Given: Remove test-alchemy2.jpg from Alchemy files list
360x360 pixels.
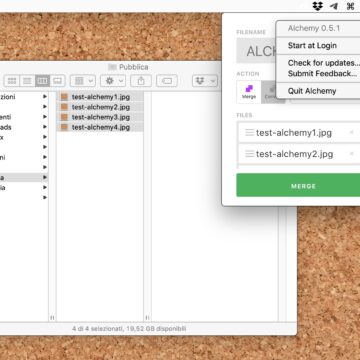Looking at the screenshot, I should [x=351, y=154].
